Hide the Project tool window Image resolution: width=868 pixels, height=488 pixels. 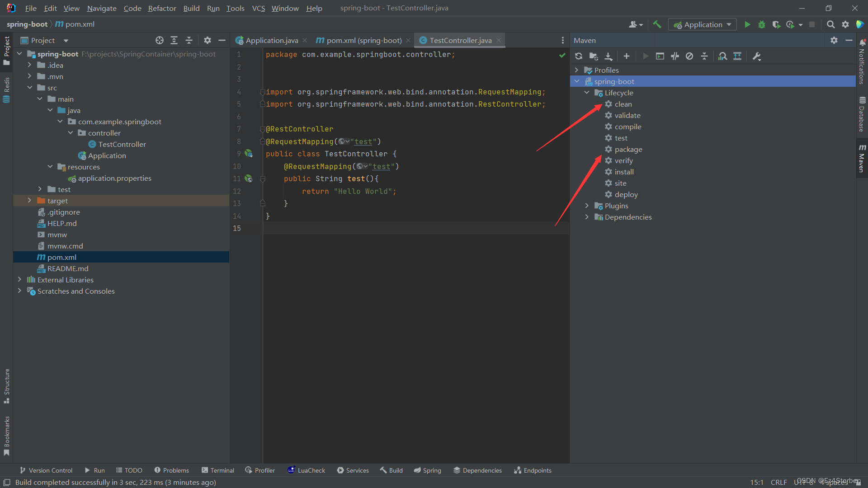click(x=222, y=40)
